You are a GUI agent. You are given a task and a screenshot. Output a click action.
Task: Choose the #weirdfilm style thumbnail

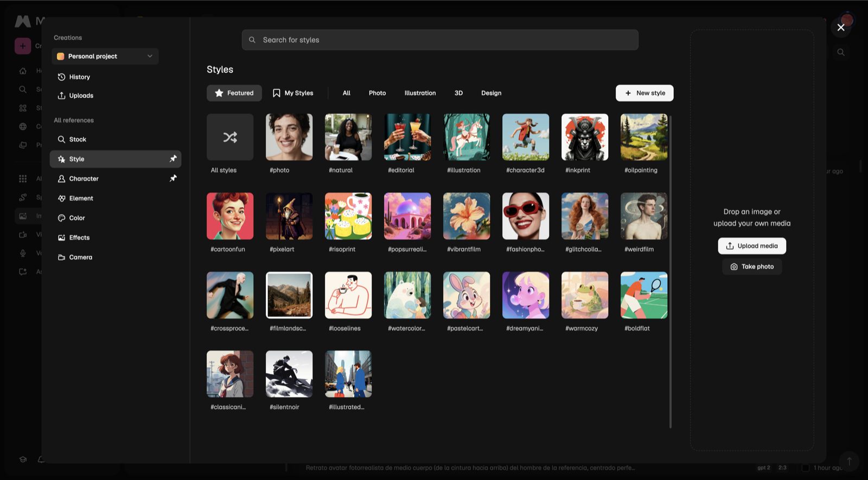[644, 216]
